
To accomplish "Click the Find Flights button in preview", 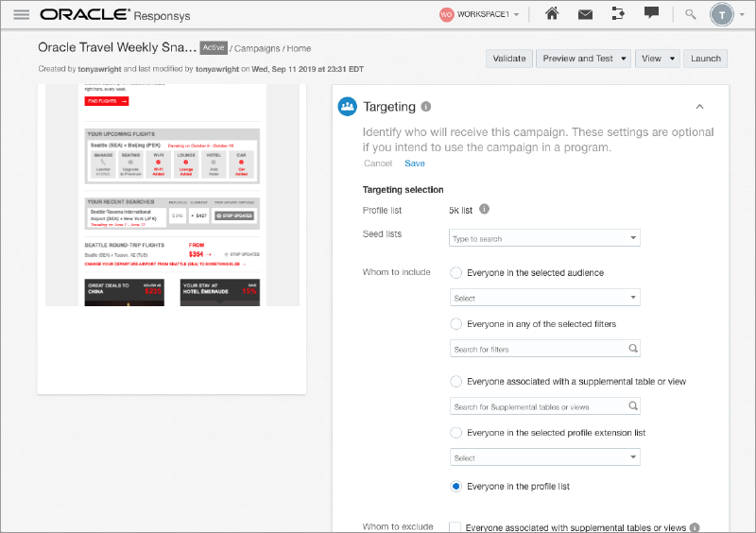I will (x=107, y=101).
